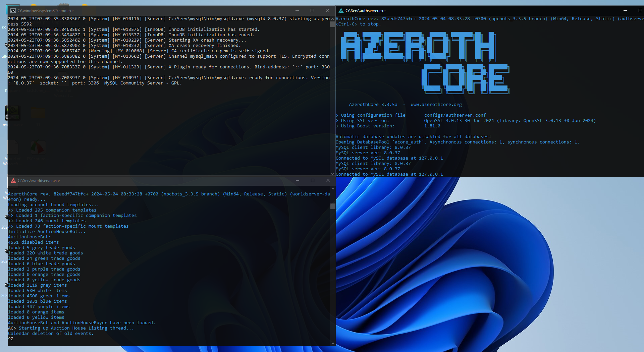Viewport: 644px width, 352px height.
Task: Click 'Calendar deletion of old events.' line
Action: click(x=51, y=334)
